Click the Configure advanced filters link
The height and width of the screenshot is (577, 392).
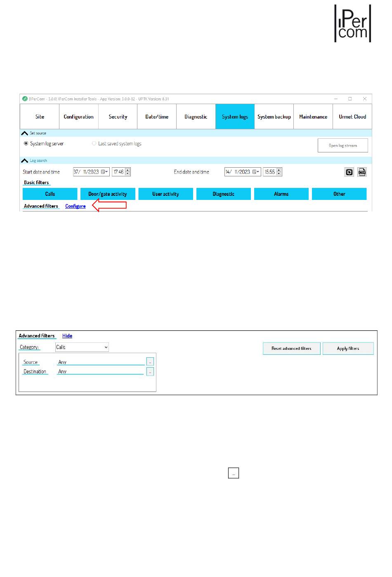pyautogui.click(x=76, y=206)
